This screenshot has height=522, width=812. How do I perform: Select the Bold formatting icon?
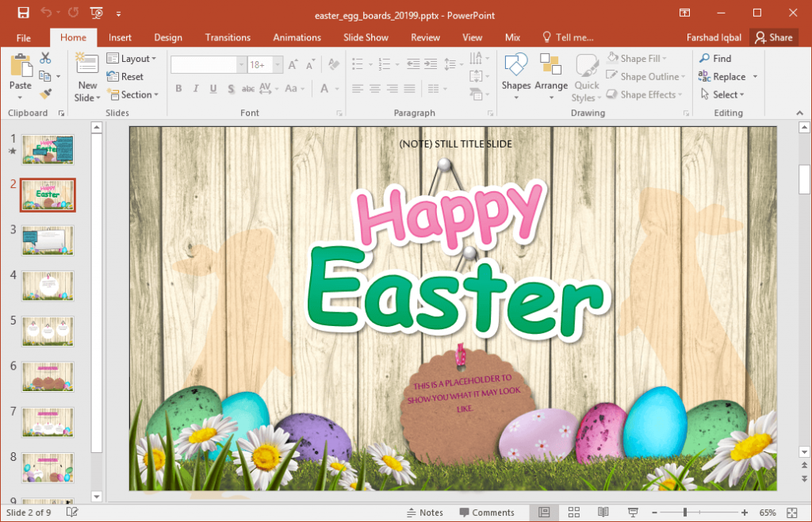(x=178, y=89)
